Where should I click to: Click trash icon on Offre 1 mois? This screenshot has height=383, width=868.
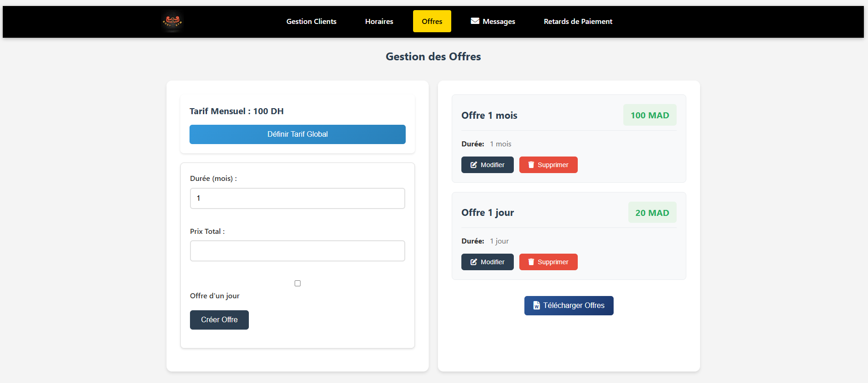coord(531,165)
